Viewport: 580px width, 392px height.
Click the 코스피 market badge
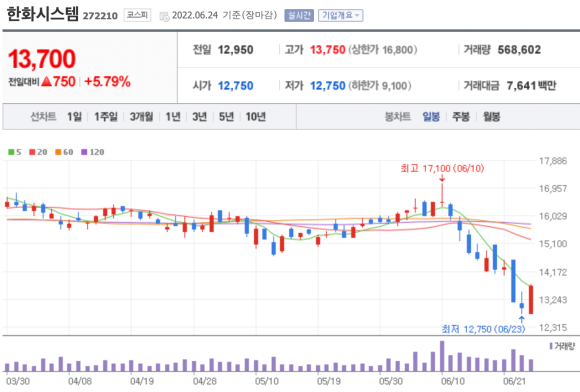[137, 15]
